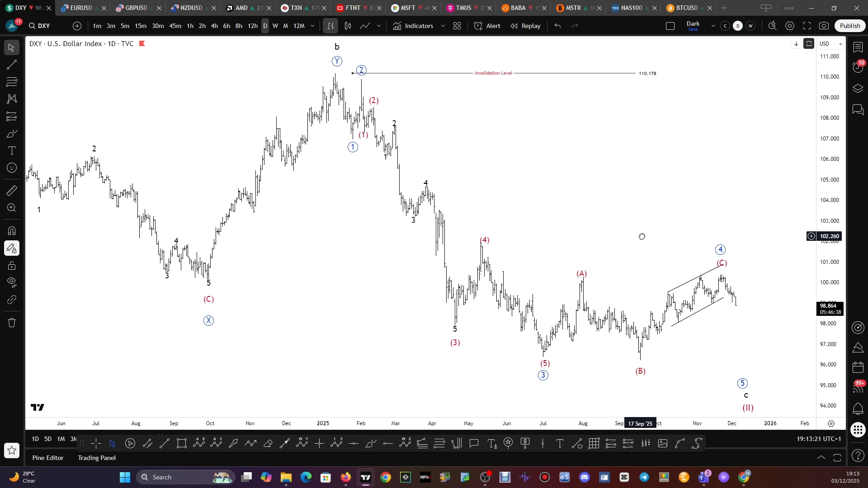Expand the trend line tools dropdown arrow
868x488 pixels.
[x=379, y=26]
